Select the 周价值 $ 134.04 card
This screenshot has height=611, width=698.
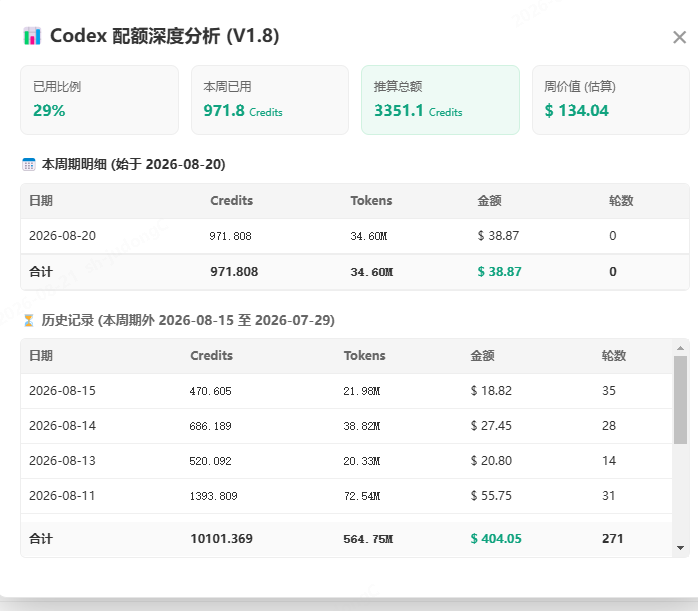(611, 100)
